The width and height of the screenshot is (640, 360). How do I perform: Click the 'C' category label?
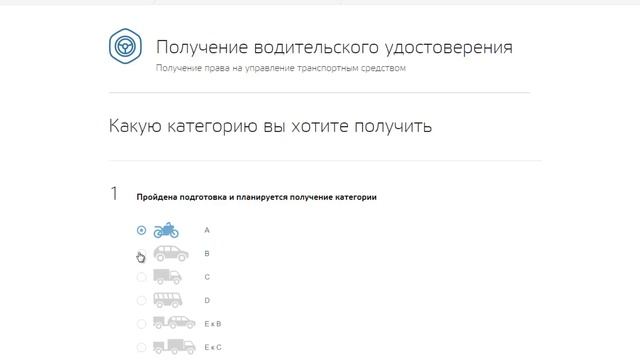[x=207, y=277]
